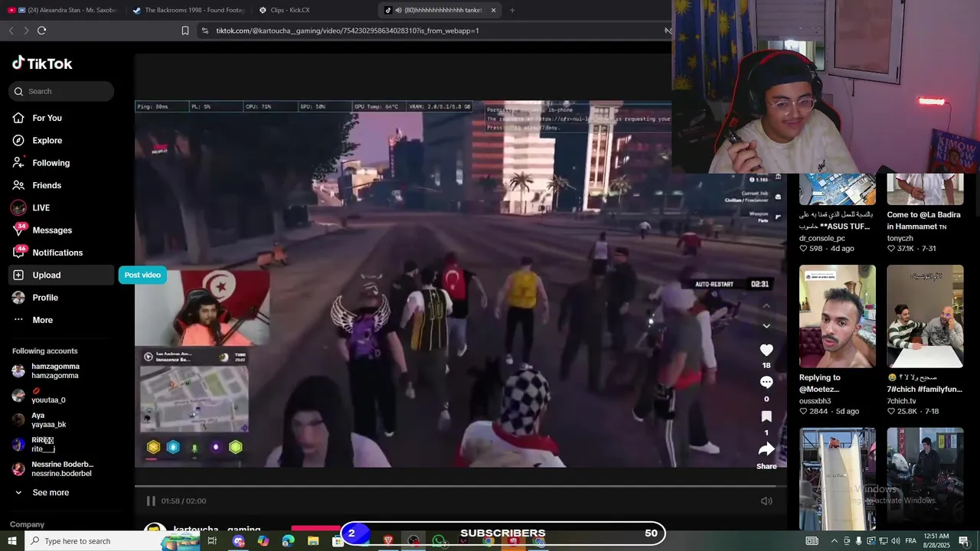Go to the next video arrow
980x551 pixels.
766,325
